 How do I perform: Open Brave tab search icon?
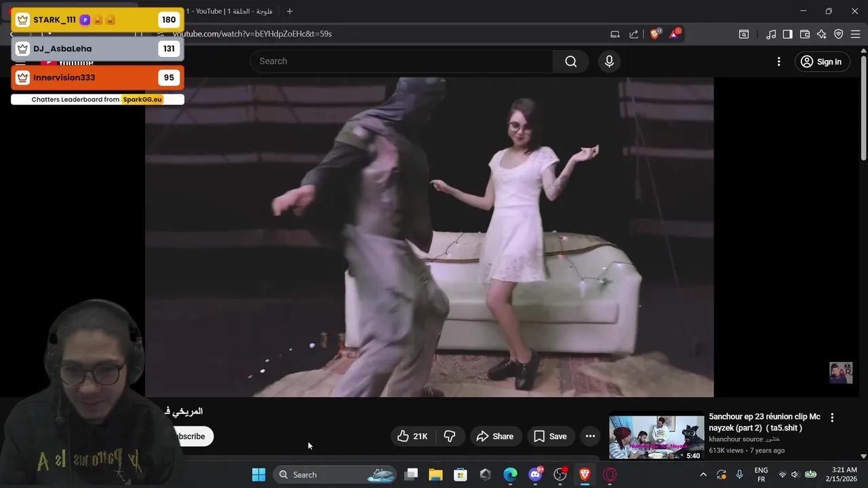[744, 34]
